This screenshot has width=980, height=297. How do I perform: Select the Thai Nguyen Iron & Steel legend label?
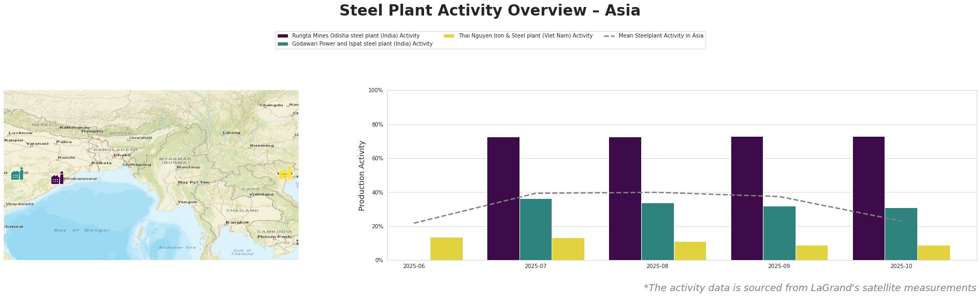(x=525, y=36)
